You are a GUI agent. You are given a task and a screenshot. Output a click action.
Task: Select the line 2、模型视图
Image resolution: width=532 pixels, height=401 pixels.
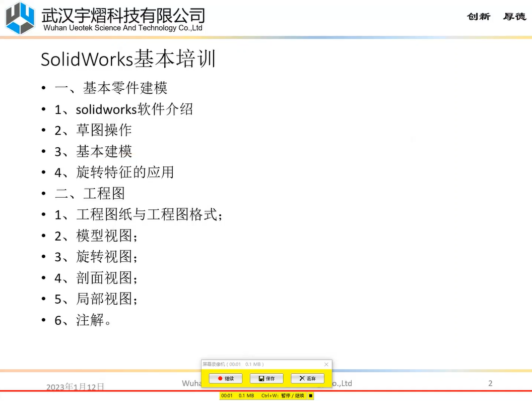click(96, 236)
